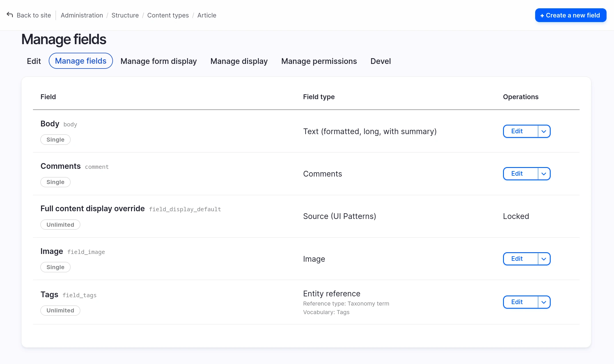Expand the Tags field operations dropdown
Image resolution: width=614 pixels, height=364 pixels.
pos(544,302)
